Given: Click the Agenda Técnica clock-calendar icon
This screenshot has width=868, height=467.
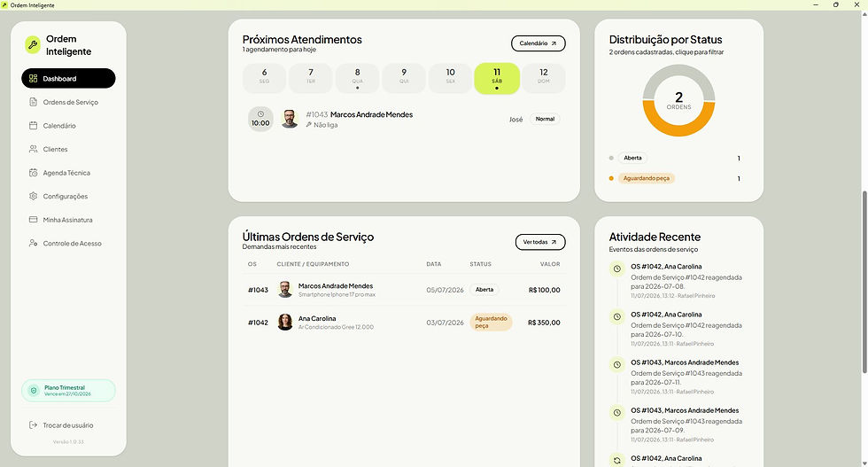Looking at the screenshot, I should pos(34,173).
